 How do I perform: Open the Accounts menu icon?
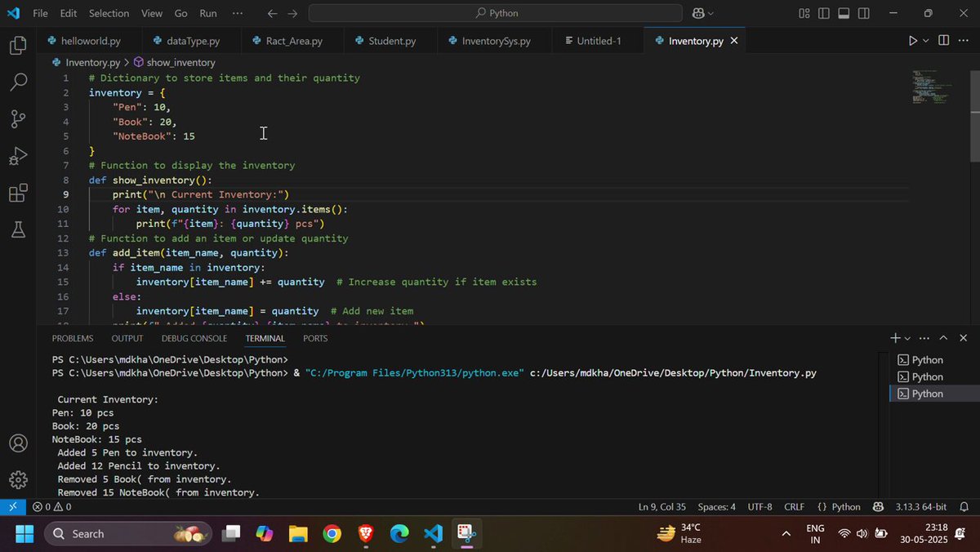click(18, 443)
